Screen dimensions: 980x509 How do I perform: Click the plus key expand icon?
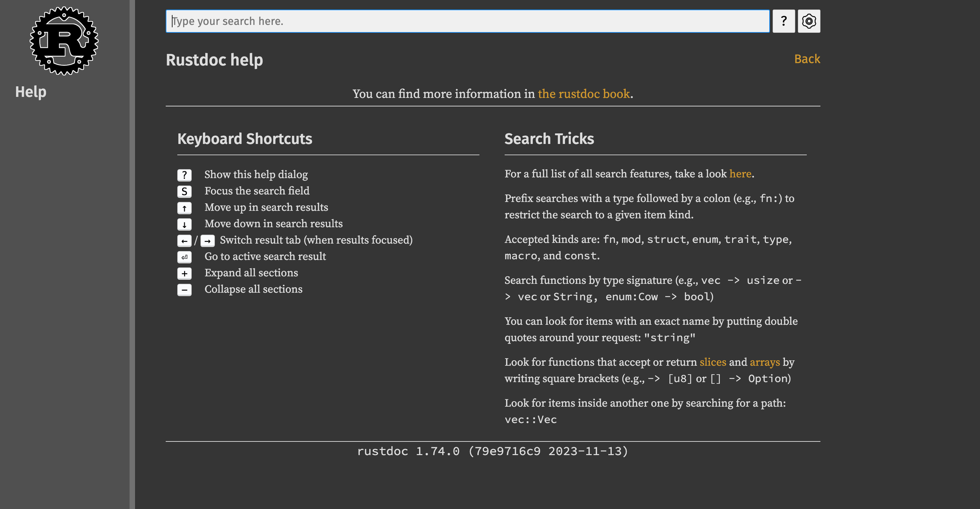coord(184,273)
